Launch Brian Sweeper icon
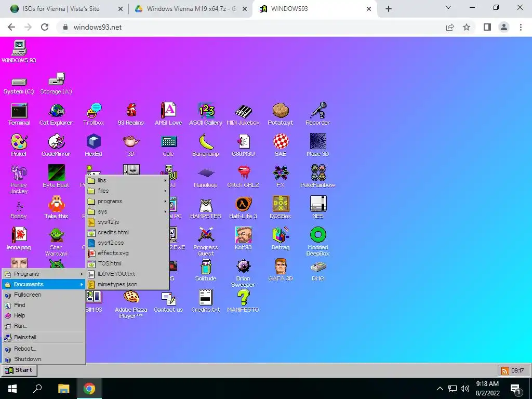This screenshot has width=532, height=399. click(x=243, y=273)
